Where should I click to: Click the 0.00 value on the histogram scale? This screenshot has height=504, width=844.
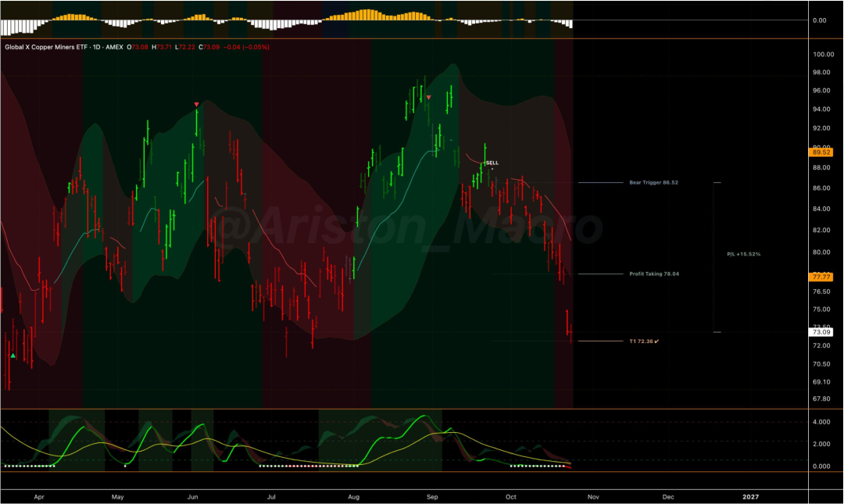click(x=819, y=20)
